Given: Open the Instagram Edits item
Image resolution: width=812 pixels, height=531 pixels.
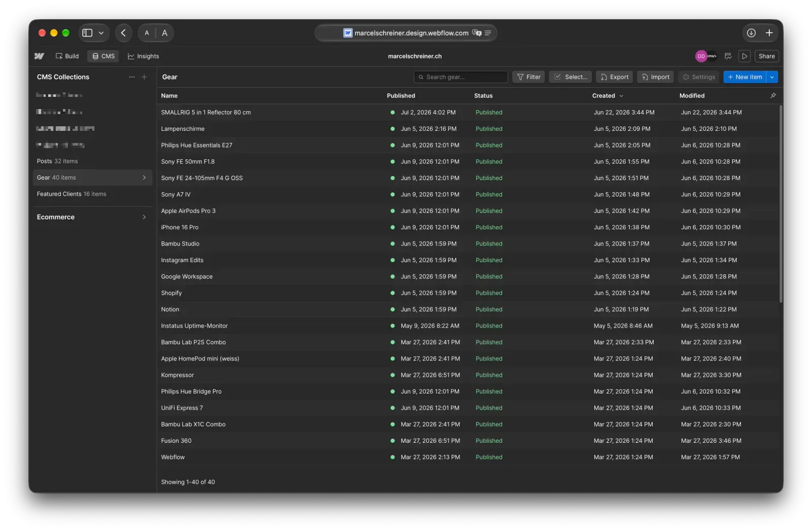Looking at the screenshot, I should pos(182,260).
